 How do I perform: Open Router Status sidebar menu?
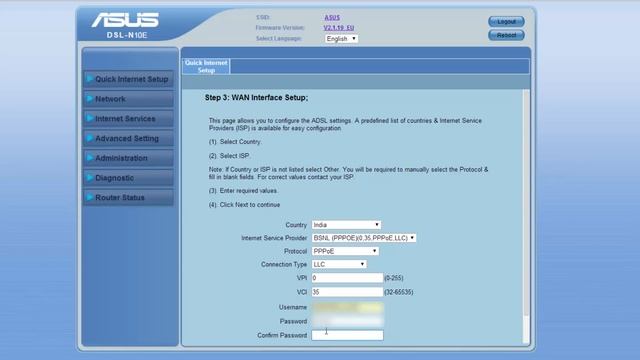coord(129,198)
